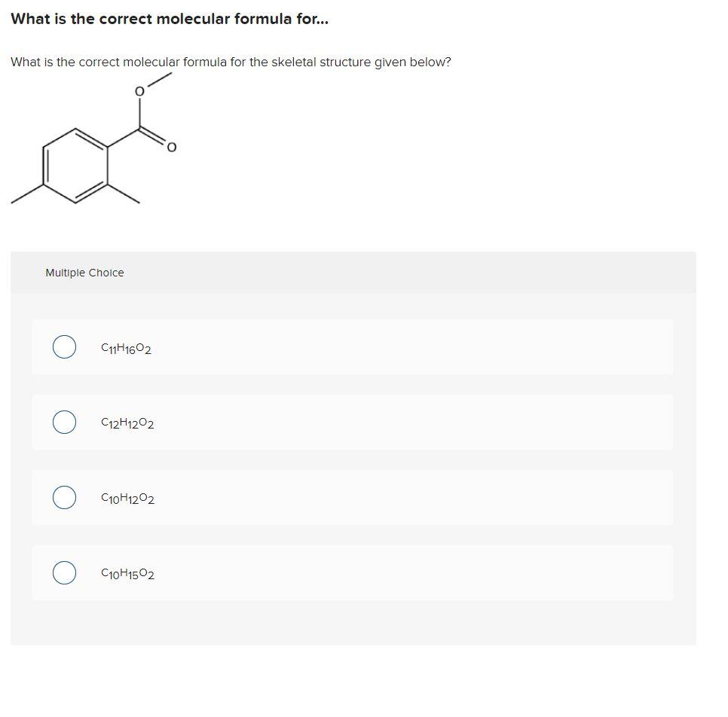
Task: Click the C10H12O2 answer label
Action: pos(127,498)
